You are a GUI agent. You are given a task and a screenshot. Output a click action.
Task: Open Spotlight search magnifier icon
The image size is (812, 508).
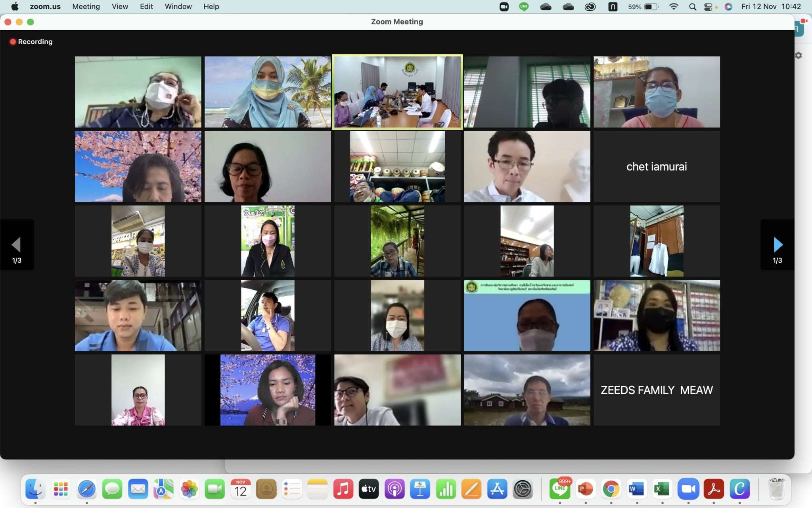(693, 7)
